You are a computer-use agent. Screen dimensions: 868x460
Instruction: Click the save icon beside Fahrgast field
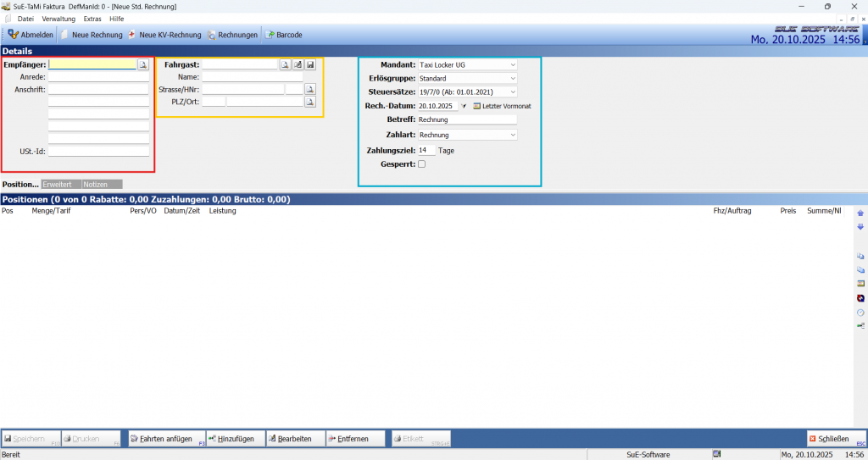[310, 64]
